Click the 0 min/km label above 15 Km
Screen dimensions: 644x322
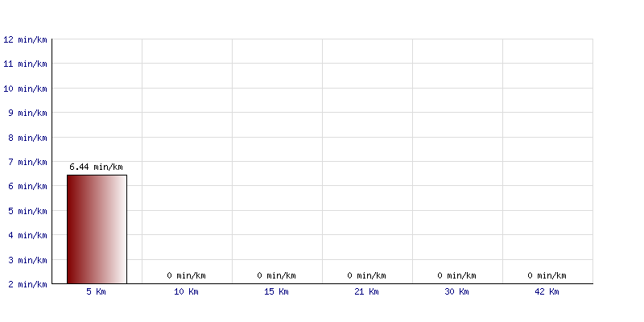point(276,275)
